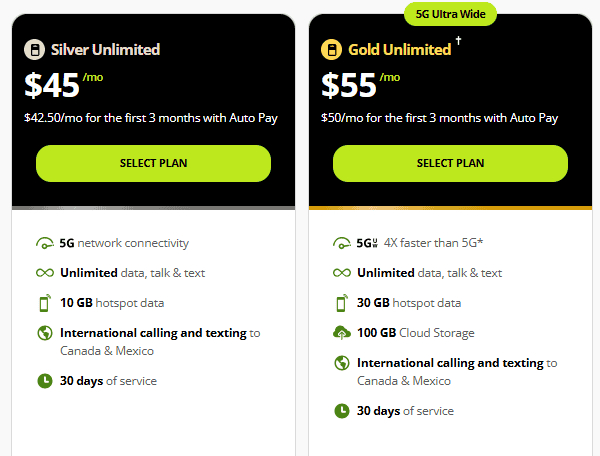Click the Silver Unlimited plan title
Screen dimensions: 600x456
pyautogui.click(x=103, y=50)
